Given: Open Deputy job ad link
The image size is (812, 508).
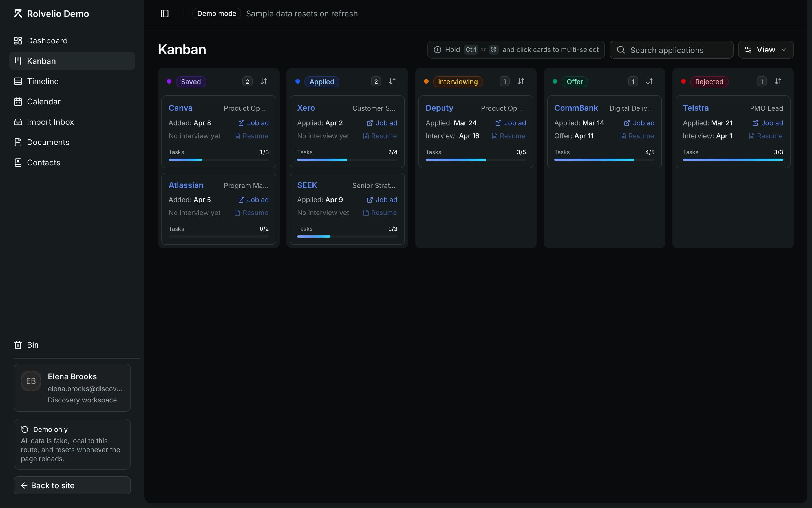Looking at the screenshot, I should (x=510, y=123).
